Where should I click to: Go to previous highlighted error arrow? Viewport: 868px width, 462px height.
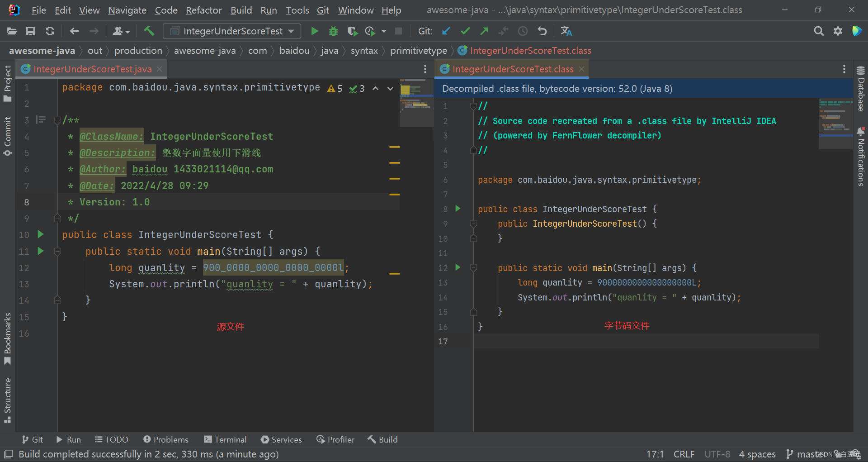click(x=375, y=89)
